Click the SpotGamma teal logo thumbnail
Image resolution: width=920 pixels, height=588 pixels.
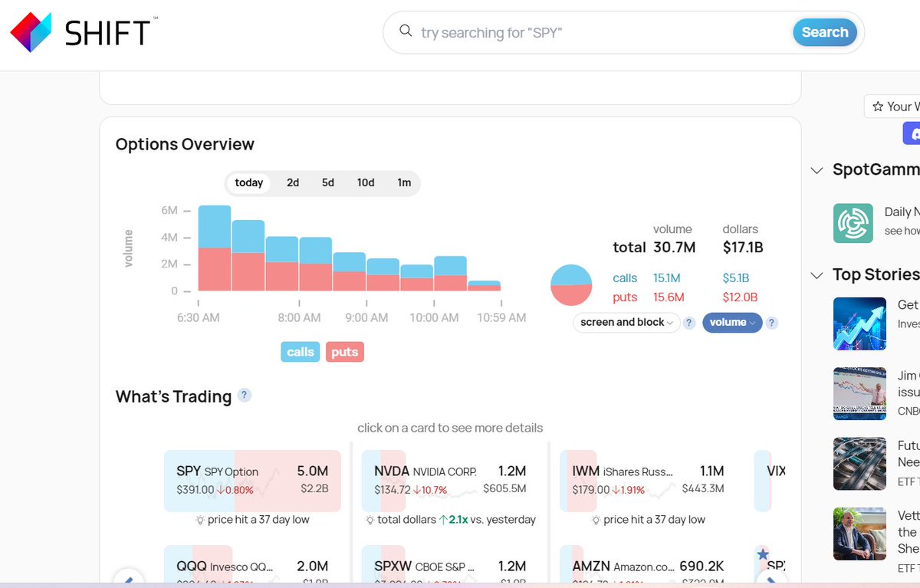click(x=853, y=223)
